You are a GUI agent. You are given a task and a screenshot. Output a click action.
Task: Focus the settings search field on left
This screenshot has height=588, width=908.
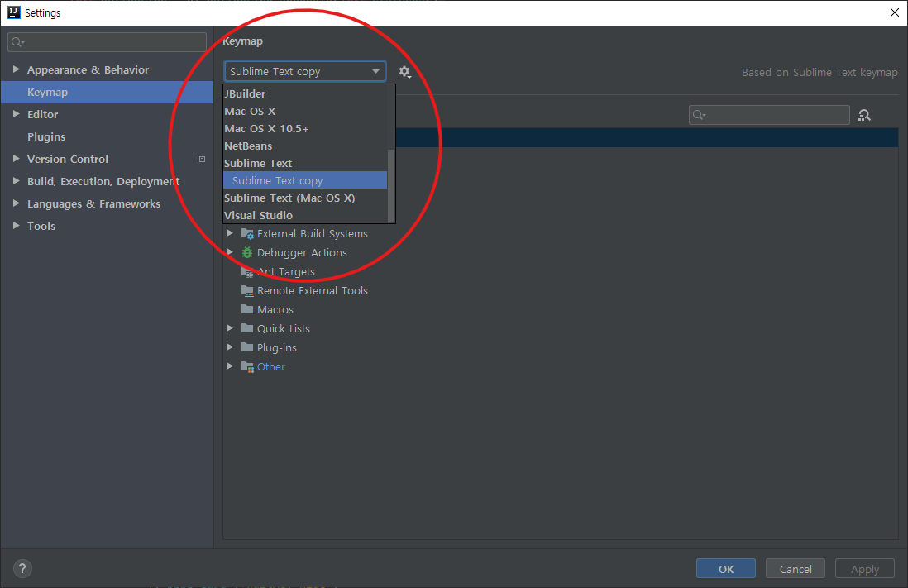click(108, 41)
